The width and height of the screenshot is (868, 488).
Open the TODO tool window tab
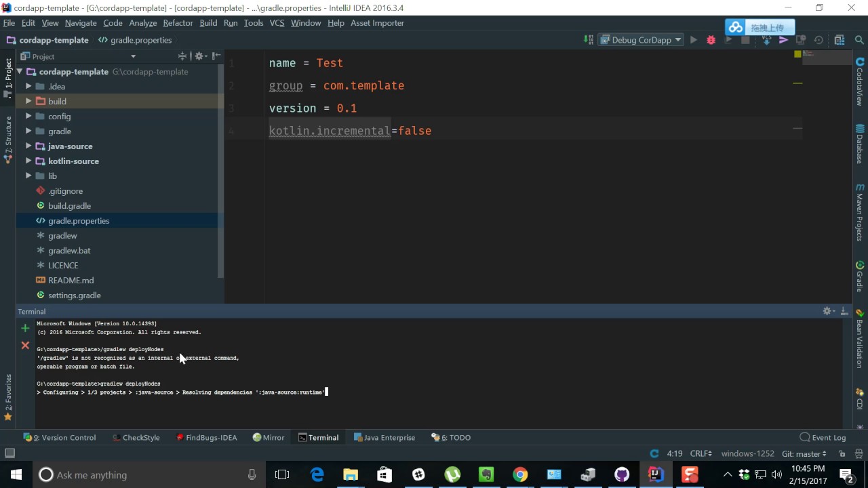point(451,437)
